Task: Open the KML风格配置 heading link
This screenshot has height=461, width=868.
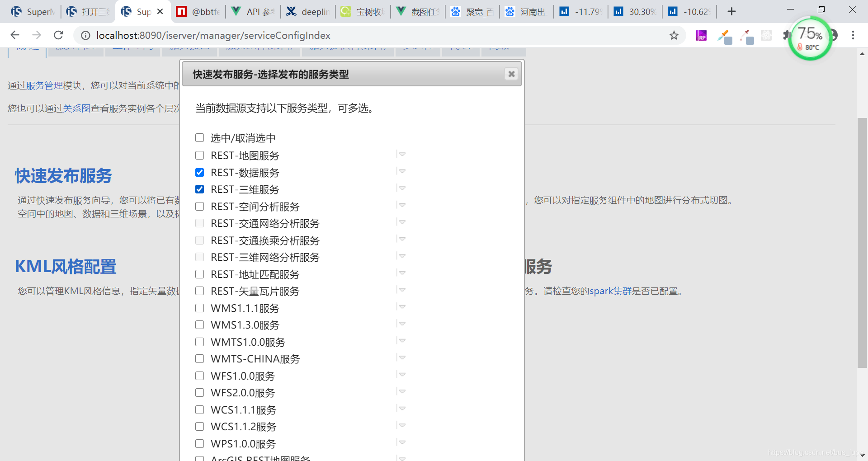Action: point(66,267)
